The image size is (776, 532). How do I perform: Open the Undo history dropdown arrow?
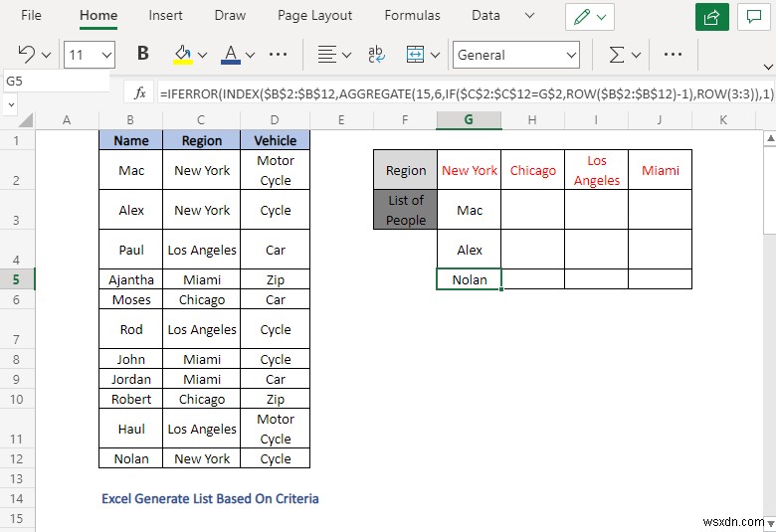[x=47, y=55]
